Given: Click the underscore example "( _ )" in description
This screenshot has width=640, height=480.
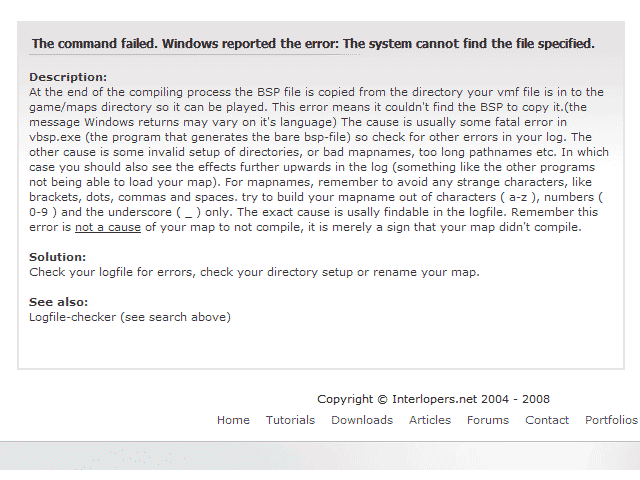Looking at the screenshot, I should [x=188, y=213].
